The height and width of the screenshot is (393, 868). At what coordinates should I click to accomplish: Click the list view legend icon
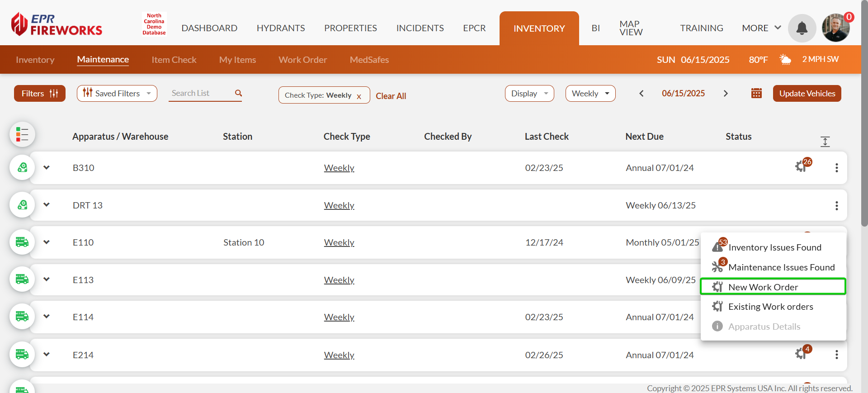pos(22,134)
